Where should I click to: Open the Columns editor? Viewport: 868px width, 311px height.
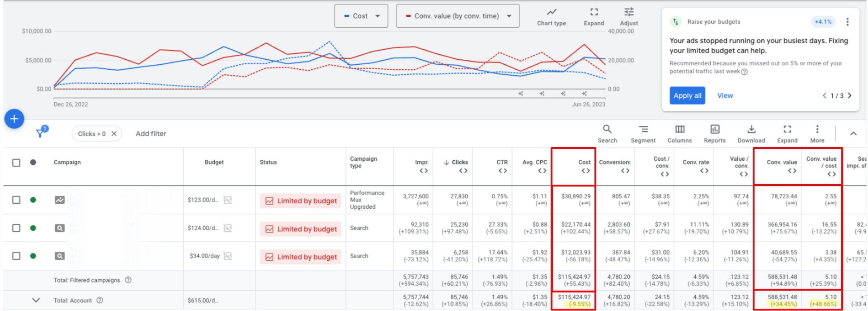point(679,134)
